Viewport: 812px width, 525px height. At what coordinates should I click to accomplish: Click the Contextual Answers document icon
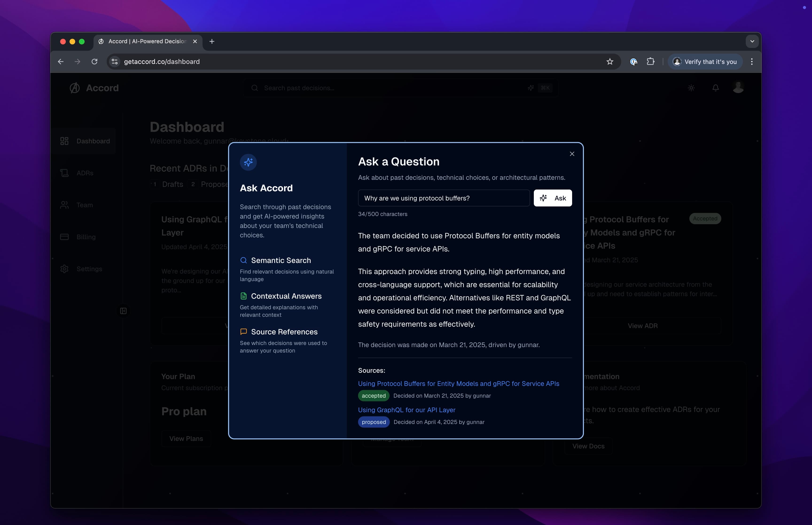click(x=244, y=296)
